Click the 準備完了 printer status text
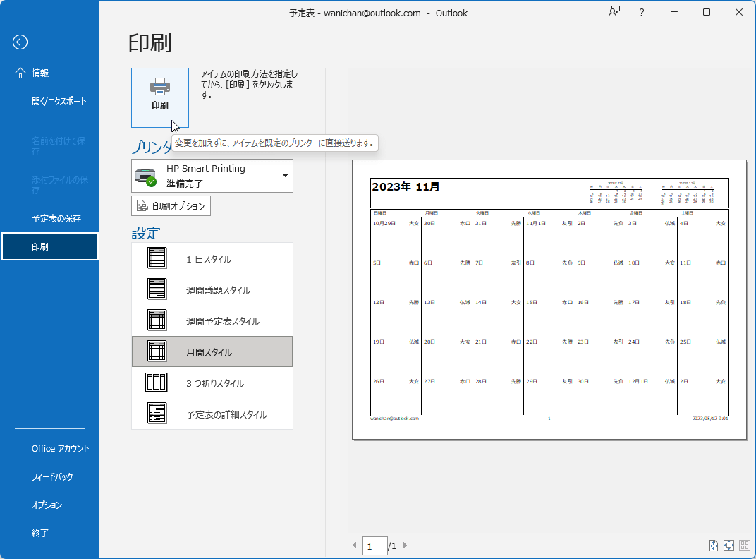756x559 pixels. (185, 184)
